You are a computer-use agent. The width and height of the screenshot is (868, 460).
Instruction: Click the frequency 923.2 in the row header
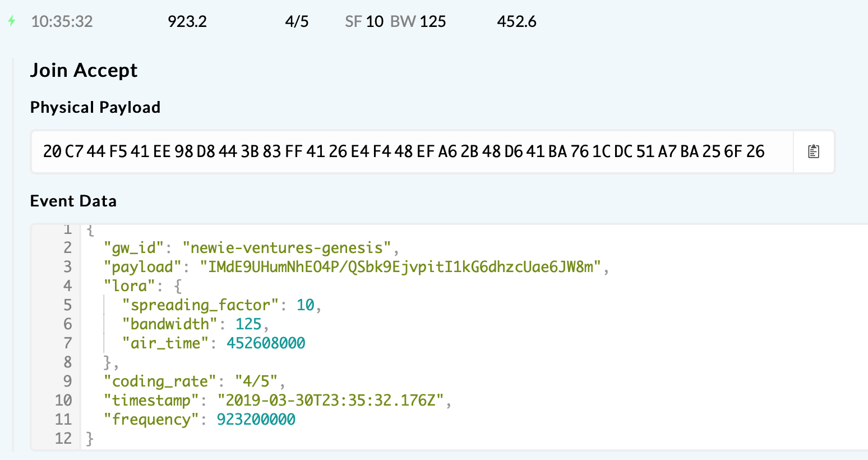[x=187, y=21]
